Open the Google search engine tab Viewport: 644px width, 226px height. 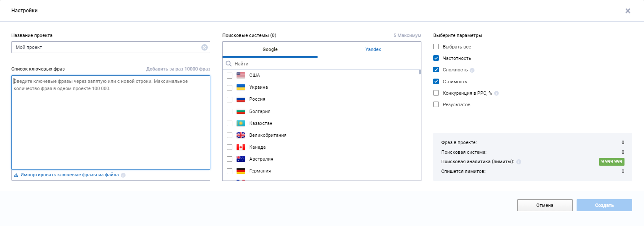pos(270,49)
